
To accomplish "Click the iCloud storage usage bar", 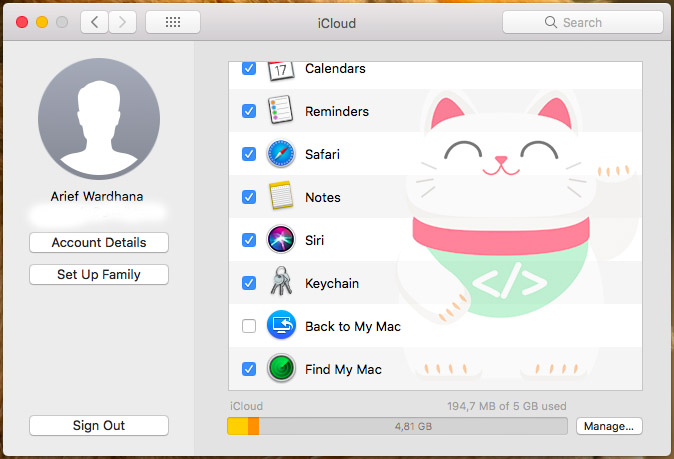I will (x=397, y=426).
